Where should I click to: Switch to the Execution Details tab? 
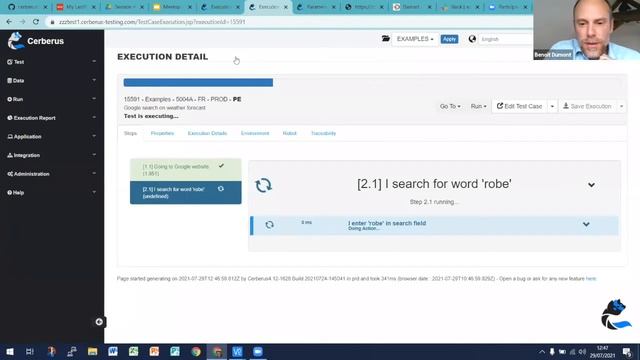click(207, 133)
